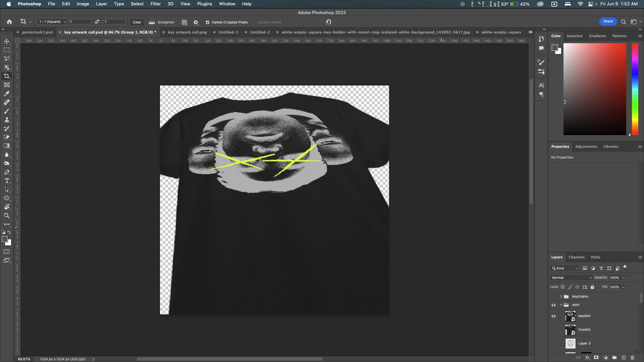Viewport: 644px width, 362px height.
Task: Click the reset crop icon
Action: 328,22
